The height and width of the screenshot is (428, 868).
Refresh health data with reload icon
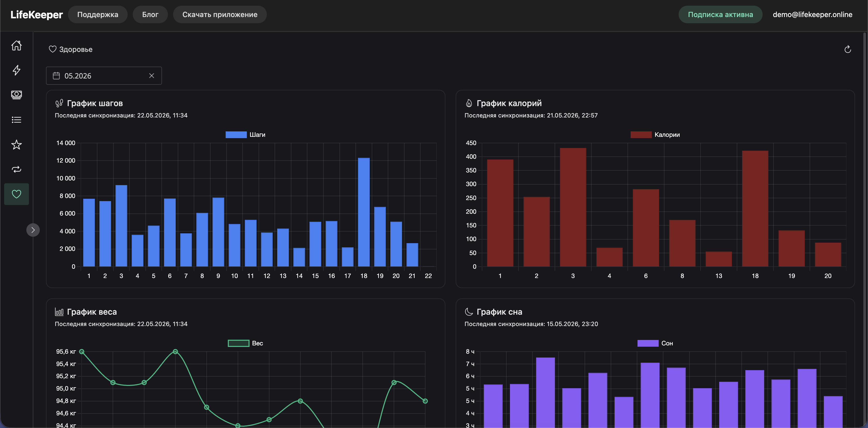click(x=848, y=50)
